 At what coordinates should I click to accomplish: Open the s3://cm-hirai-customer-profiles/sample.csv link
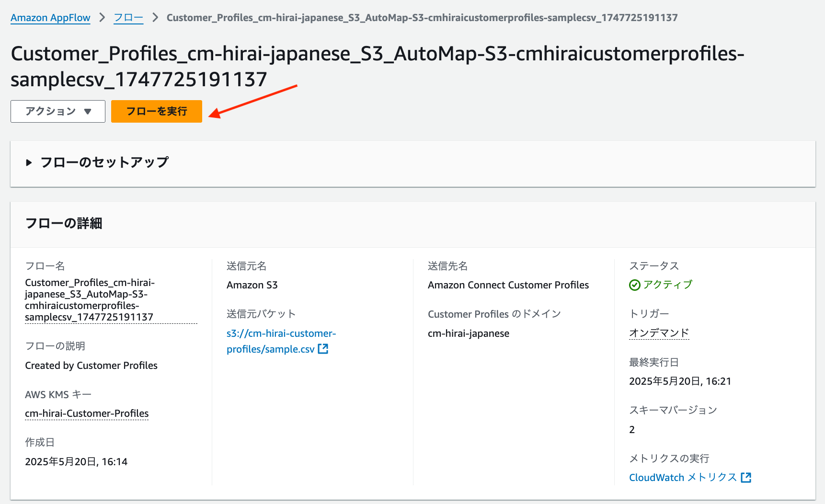coord(281,341)
